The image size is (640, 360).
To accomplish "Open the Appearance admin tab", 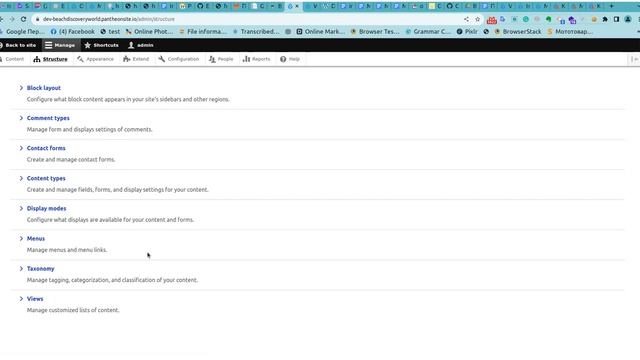I will [x=96, y=59].
